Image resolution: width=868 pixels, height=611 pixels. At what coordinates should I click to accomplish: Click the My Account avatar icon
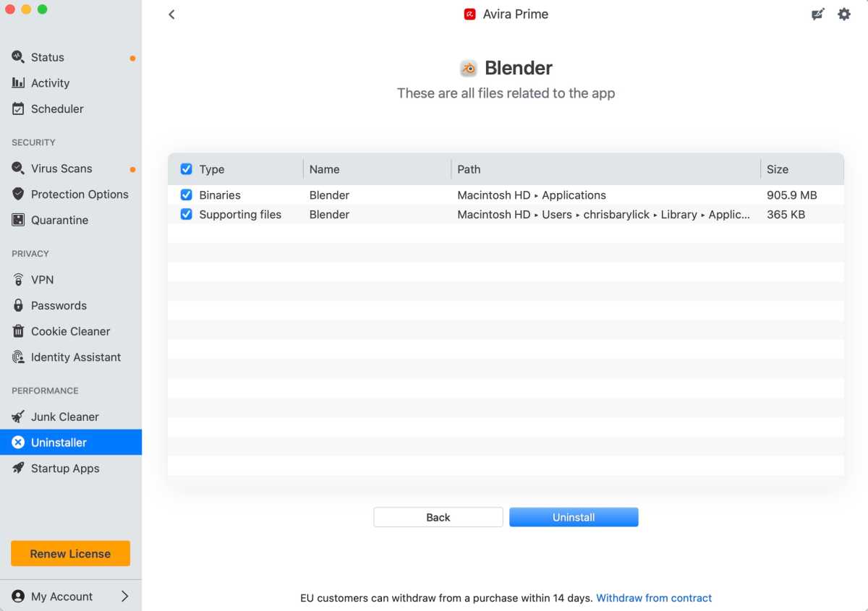pyautogui.click(x=18, y=597)
